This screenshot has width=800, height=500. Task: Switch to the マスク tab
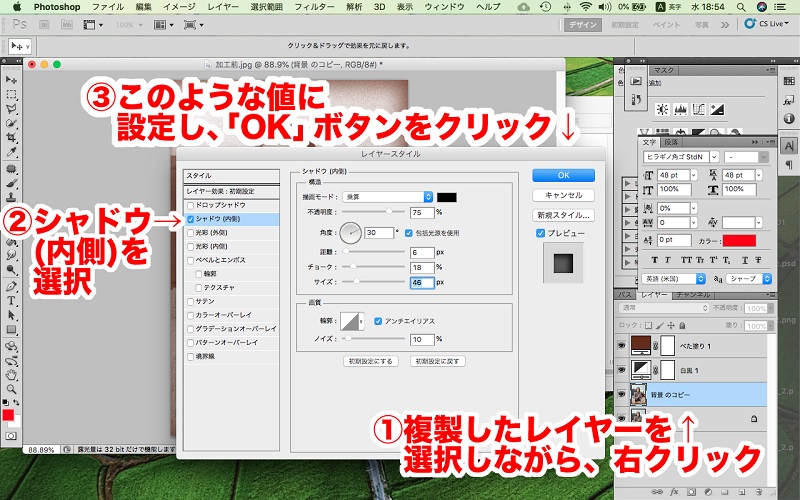click(x=663, y=70)
